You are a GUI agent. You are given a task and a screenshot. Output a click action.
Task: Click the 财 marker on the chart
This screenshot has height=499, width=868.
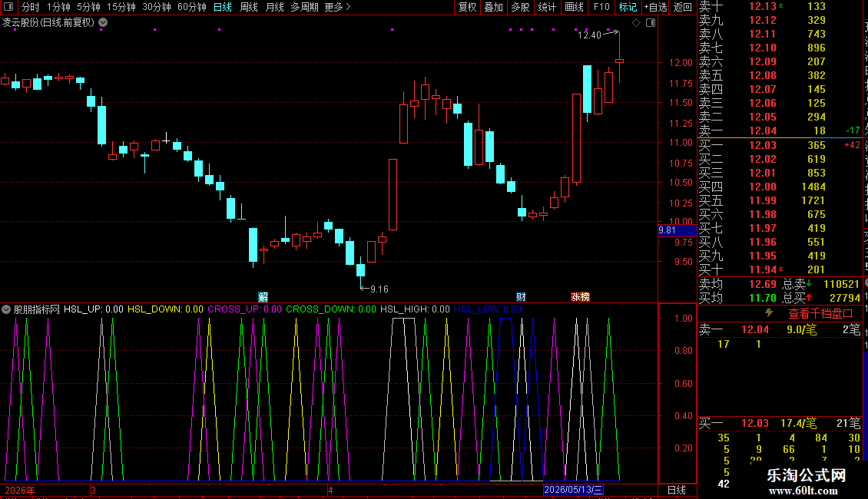(521, 297)
